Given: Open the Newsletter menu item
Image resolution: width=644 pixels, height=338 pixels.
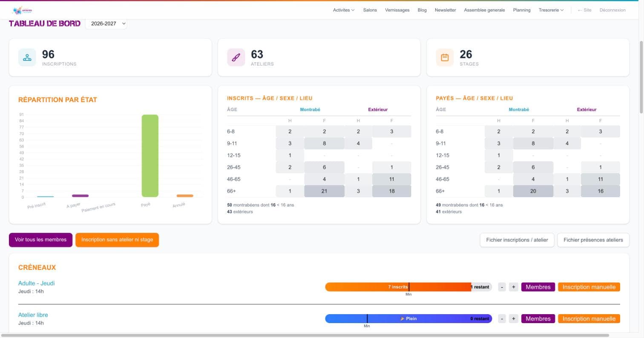Looking at the screenshot, I should (445, 10).
